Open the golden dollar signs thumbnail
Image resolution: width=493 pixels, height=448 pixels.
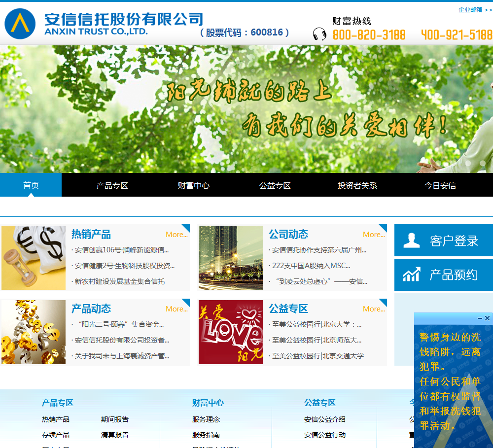point(34,332)
